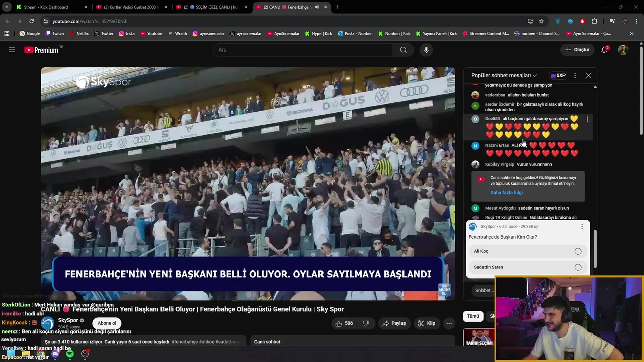
Task: Open Discord from the taskbar
Action: coord(55,354)
